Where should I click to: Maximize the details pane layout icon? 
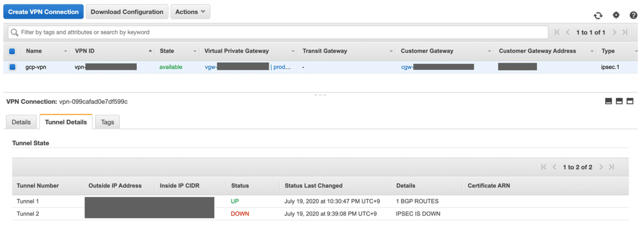[x=630, y=101]
